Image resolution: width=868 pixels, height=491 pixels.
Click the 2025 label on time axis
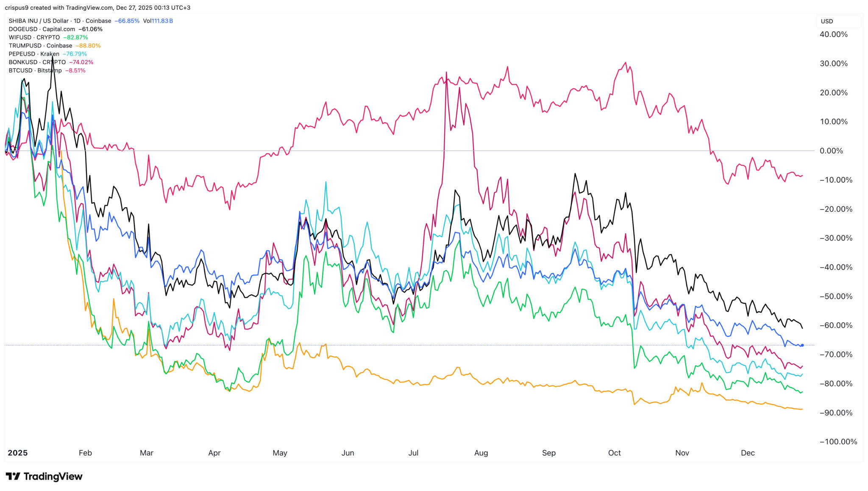click(x=18, y=453)
